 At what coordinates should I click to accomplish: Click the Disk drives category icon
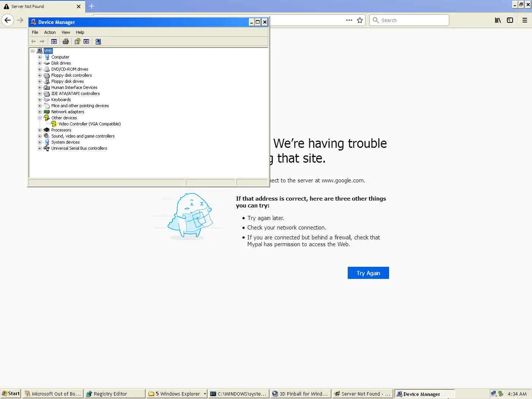click(47, 63)
